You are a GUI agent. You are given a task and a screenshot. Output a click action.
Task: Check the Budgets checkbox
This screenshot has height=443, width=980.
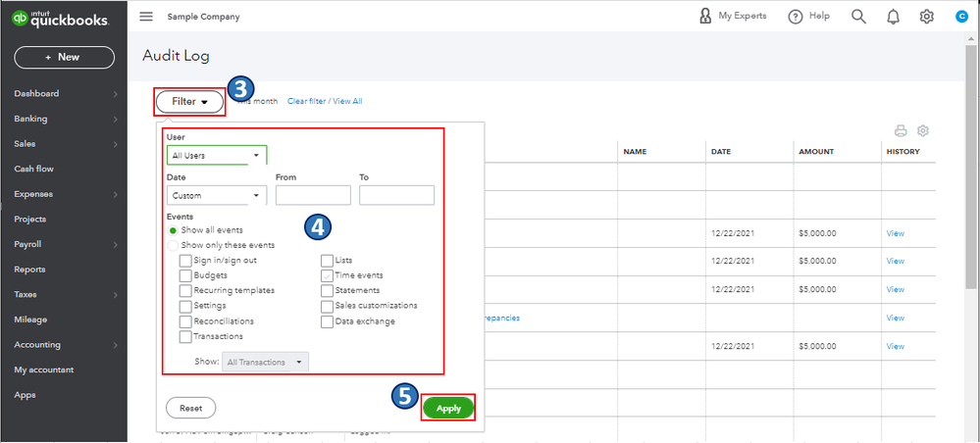(185, 275)
